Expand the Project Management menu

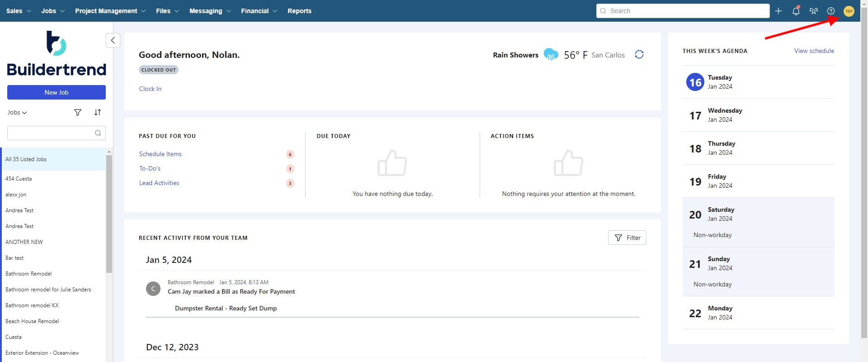click(110, 11)
